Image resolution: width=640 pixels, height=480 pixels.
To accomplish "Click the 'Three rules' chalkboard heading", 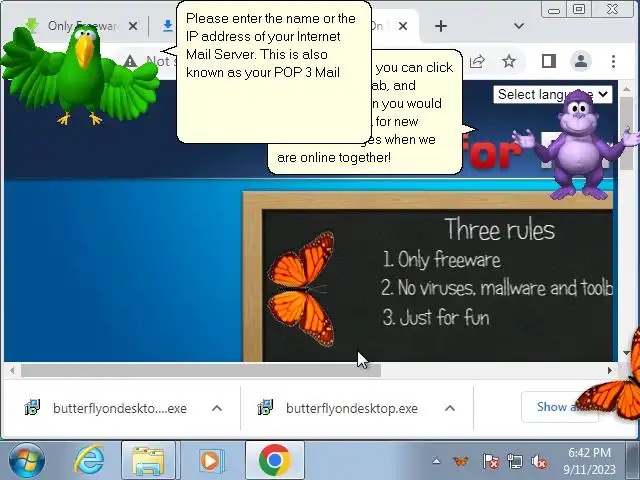I will [x=499, y=229].
